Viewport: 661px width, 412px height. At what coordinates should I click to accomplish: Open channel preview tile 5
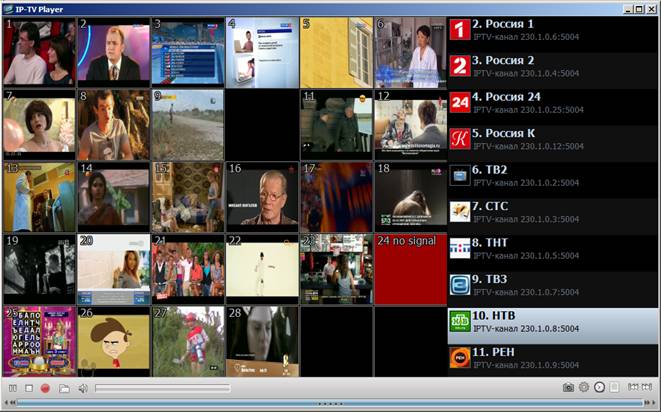336,52
